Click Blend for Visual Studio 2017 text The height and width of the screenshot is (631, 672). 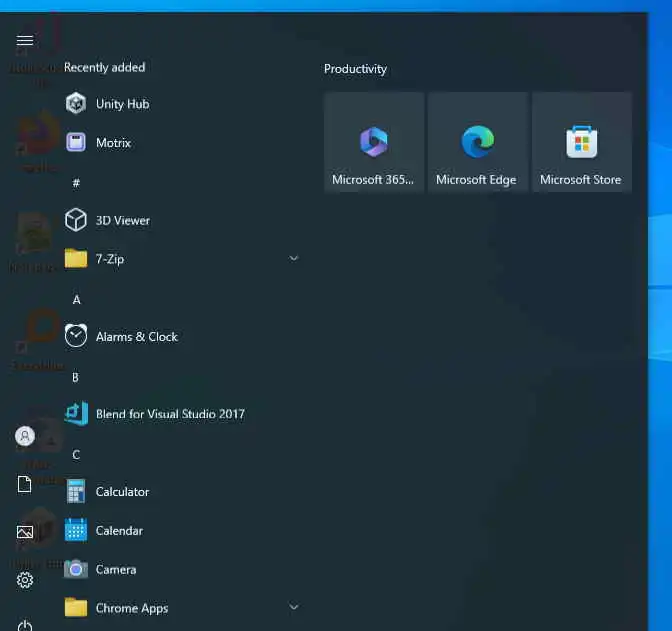(x=170, y=414)
